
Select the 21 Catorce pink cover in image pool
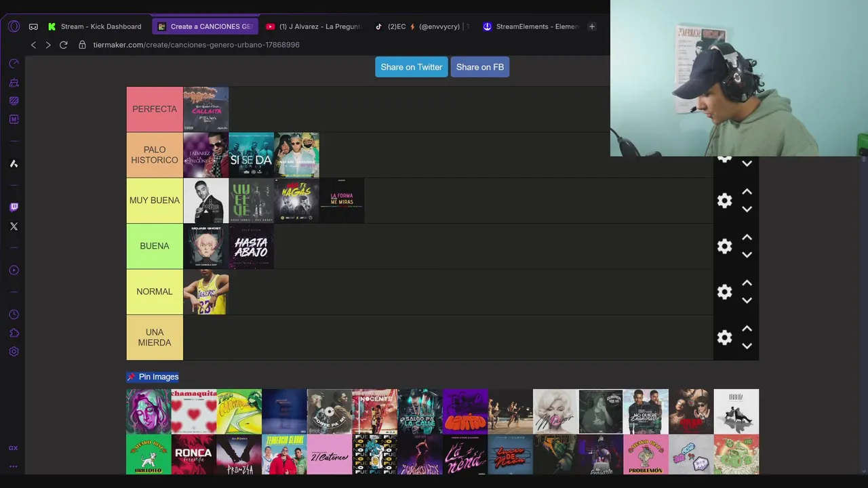pos(330,454)
